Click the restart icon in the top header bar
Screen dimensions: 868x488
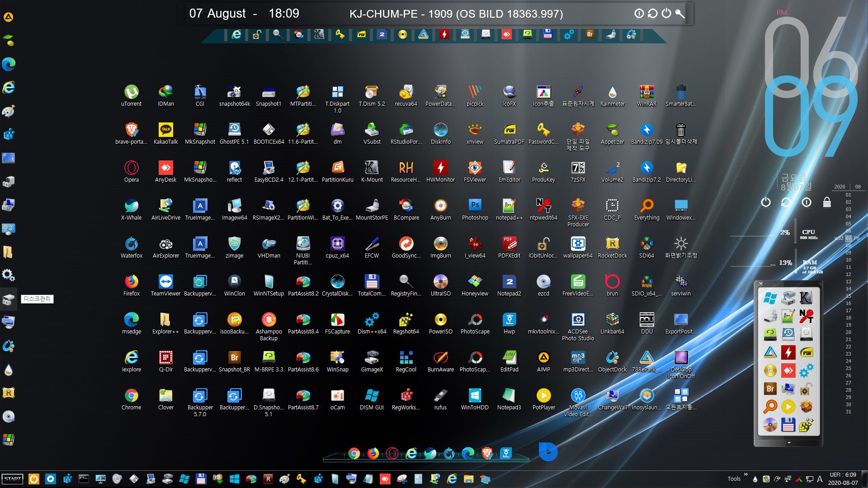(652, 14)
